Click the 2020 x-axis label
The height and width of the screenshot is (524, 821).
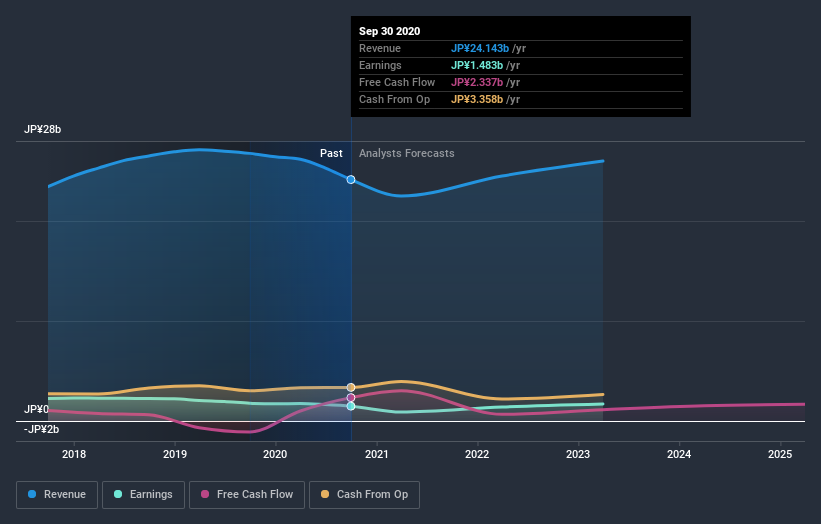[x=275, y=454]
